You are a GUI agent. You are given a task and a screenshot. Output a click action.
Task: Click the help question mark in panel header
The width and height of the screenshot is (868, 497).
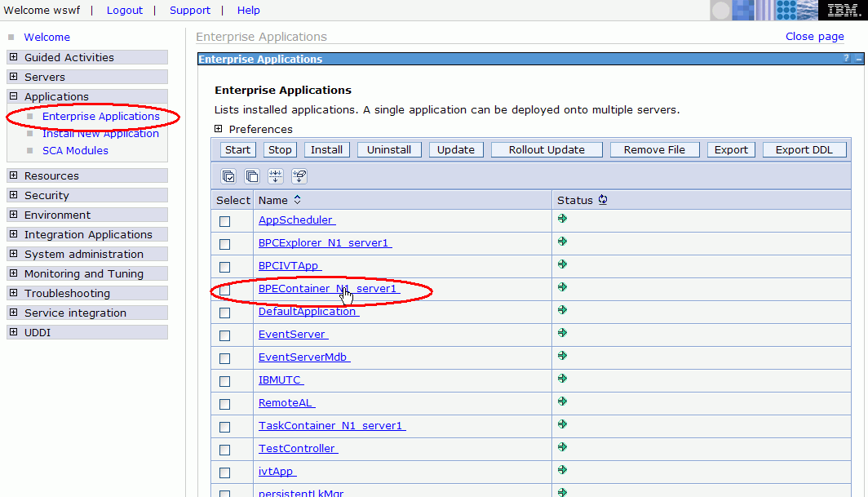click(847, 58)
